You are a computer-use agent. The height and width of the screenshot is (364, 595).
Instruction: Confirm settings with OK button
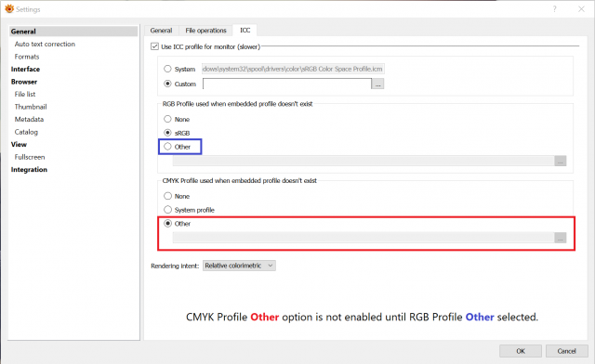[521, 351]
